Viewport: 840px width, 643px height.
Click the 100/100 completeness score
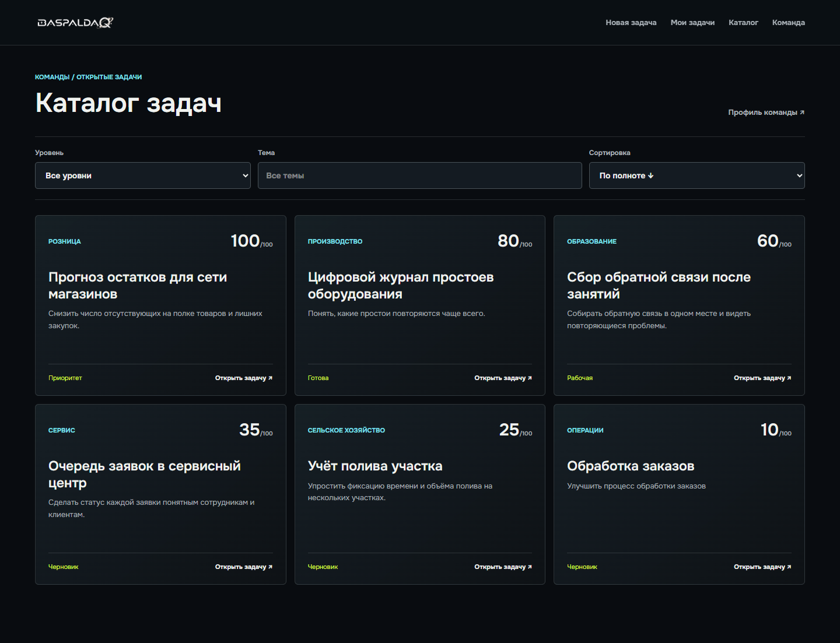click(x=251, y=241)
